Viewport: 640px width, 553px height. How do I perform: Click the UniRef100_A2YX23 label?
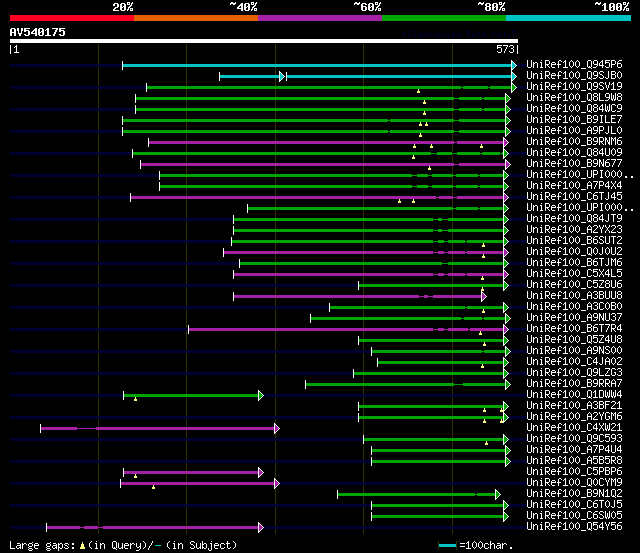point(574,230)
